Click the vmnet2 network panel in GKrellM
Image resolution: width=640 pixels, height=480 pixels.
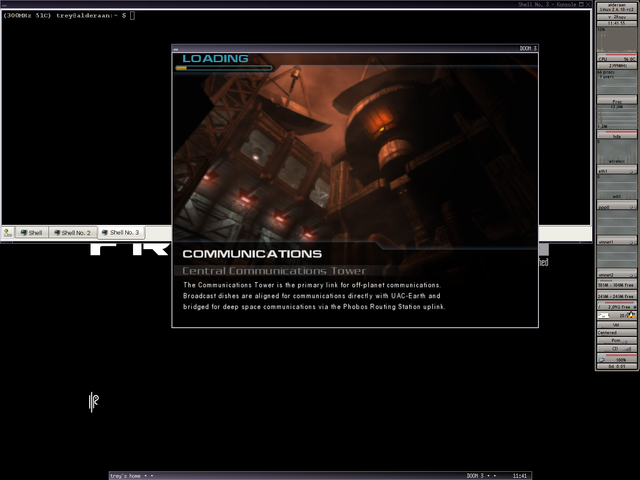[x=617, y=275]
